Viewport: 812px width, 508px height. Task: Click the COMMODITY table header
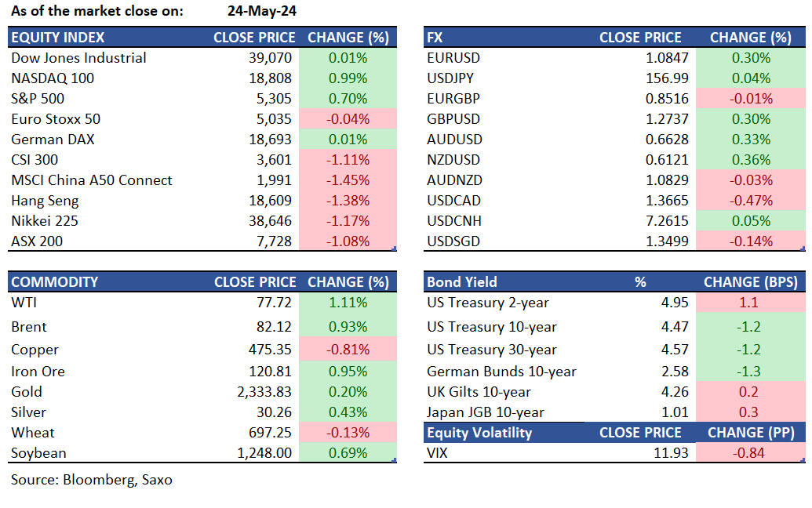(x=55, y=282)
